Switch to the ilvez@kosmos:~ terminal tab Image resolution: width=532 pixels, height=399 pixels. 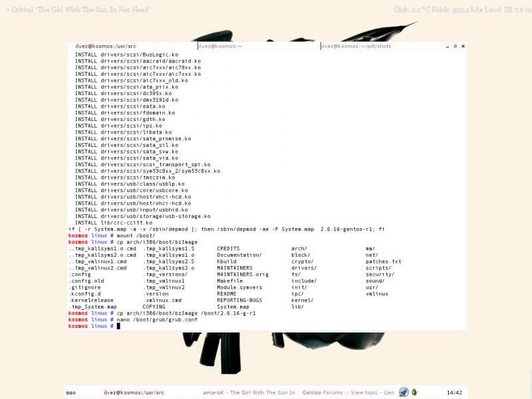coord(259,46)
